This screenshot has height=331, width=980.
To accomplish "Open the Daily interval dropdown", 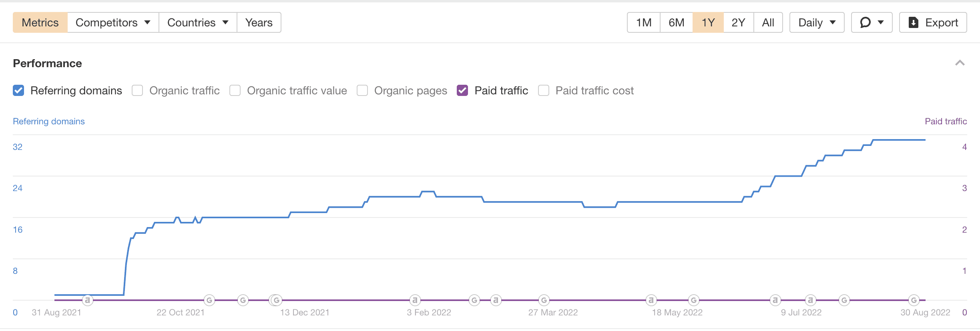I will 817,22.
